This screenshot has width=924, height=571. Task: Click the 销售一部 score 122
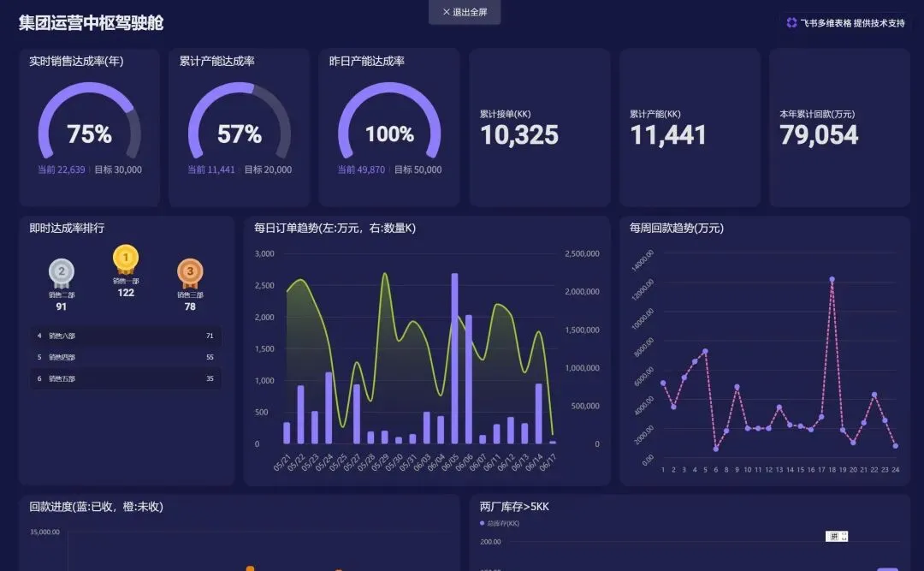(126, 293)
